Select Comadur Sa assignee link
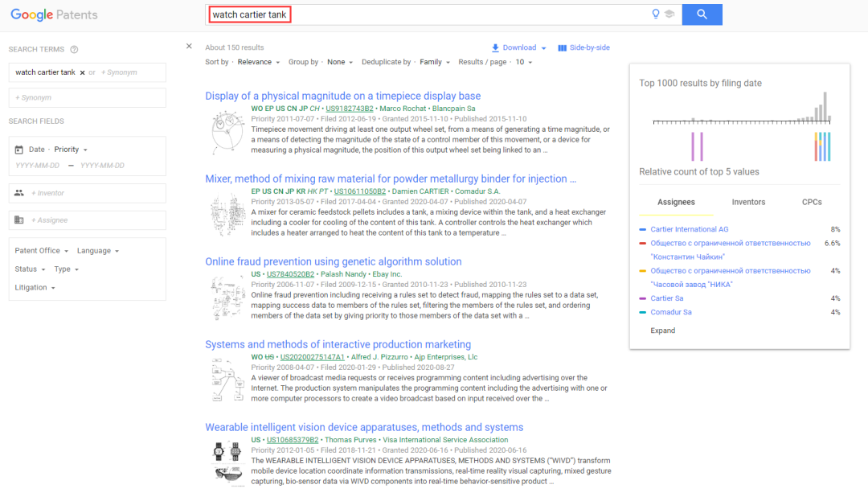The image size is (868, 497). [671, 313]
